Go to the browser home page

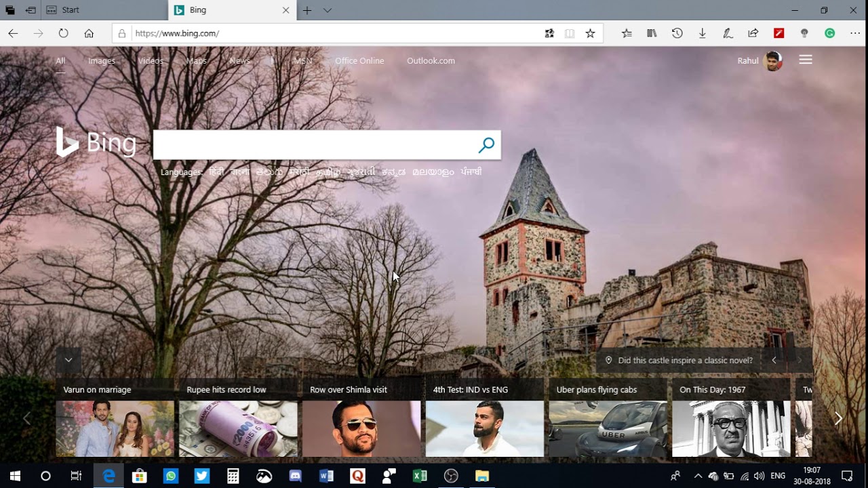[x=89, y=33]
